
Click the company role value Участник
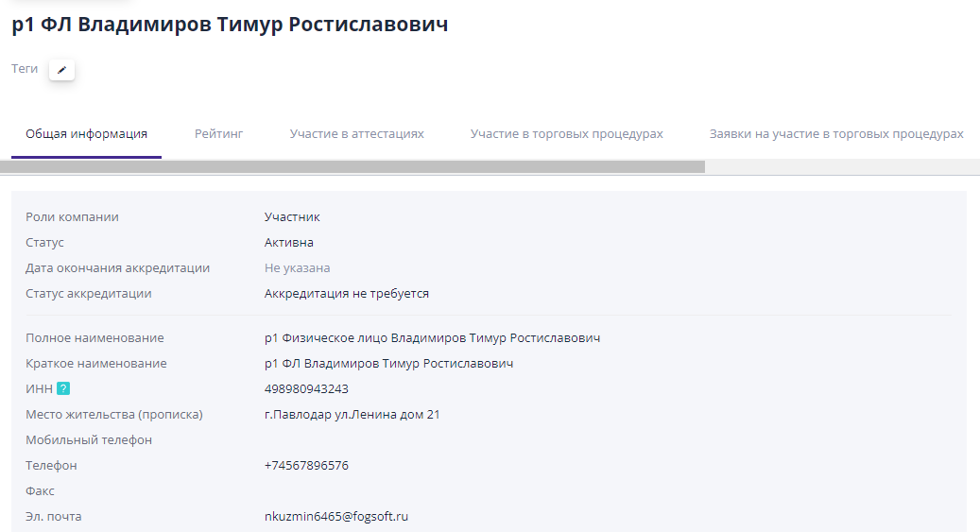(x=292, y=216)
